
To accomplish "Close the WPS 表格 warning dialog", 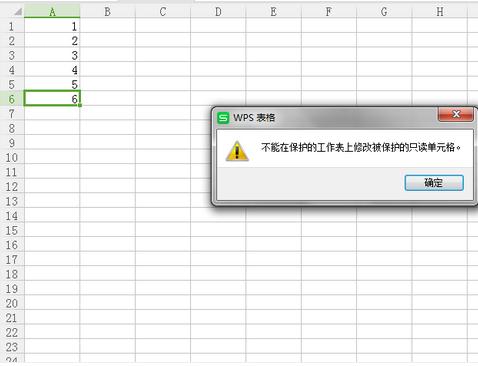I will pyautogui.click(x=456, y=114).
